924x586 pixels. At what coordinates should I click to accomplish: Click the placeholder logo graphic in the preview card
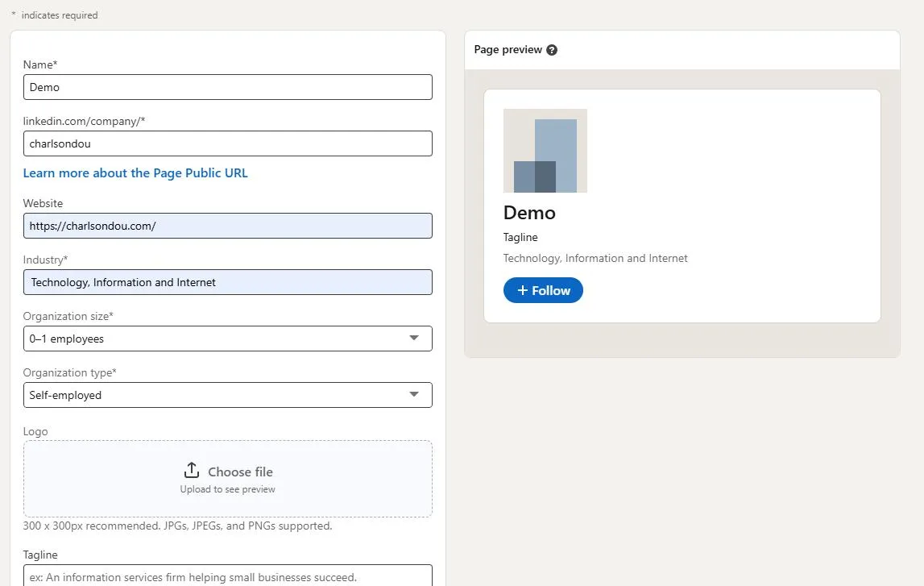coord(545,150)
